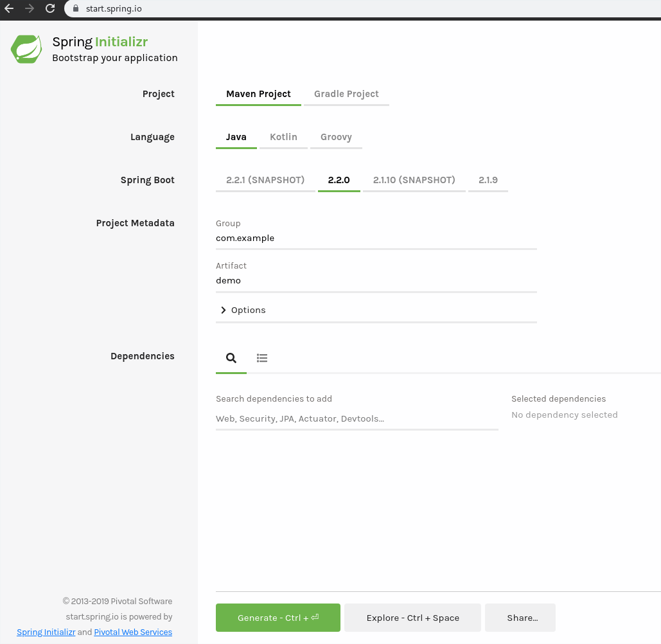Switch project type to Gradle Project
This screenshot has width=661, height=644.
pyautogui.click(x=346, y=94)
